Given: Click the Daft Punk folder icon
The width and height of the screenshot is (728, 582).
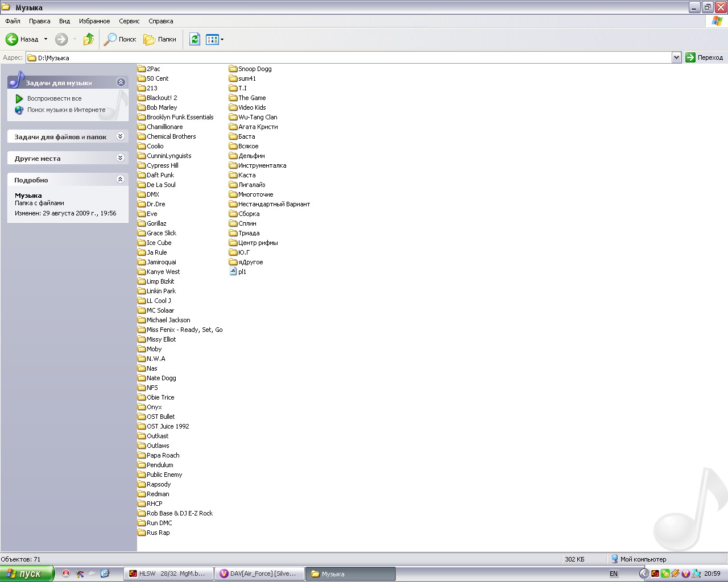Looking at the screenshot, I should 142,175.
